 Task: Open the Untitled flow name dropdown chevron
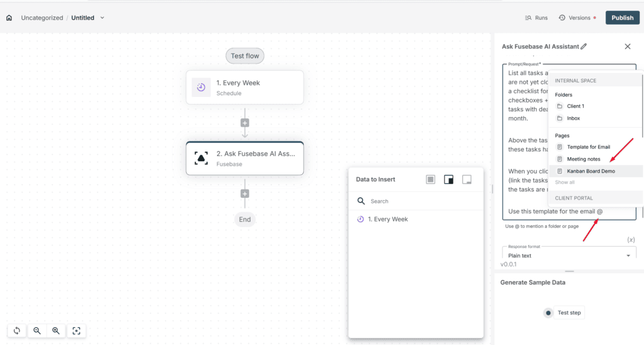tap(103, 18)
